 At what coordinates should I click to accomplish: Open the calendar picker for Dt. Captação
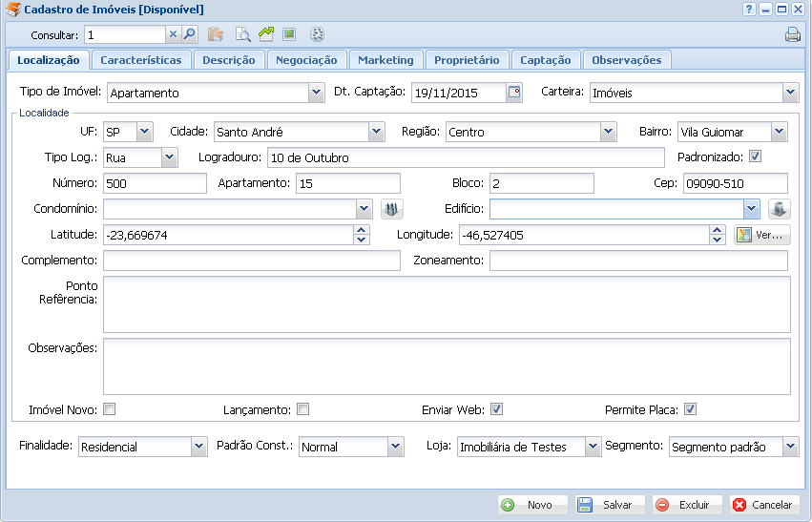pyautogui.click(x=514, y=93)
